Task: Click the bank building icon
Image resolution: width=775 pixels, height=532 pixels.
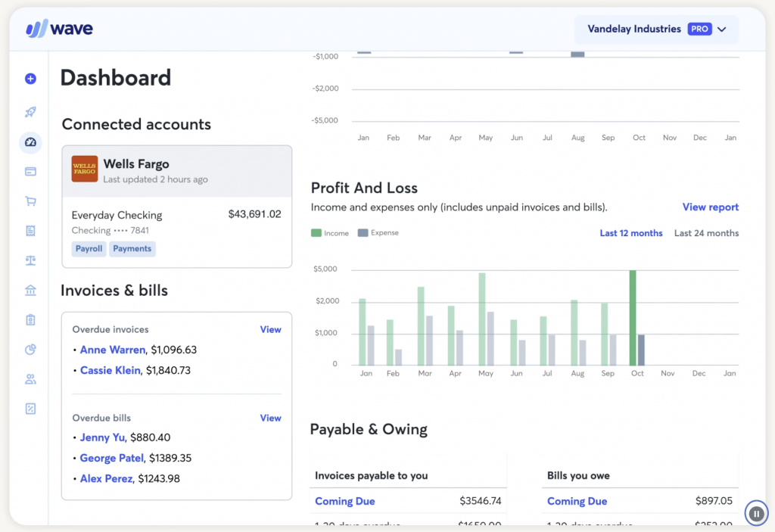Action: pyautogui.click(x=30, y=290)
